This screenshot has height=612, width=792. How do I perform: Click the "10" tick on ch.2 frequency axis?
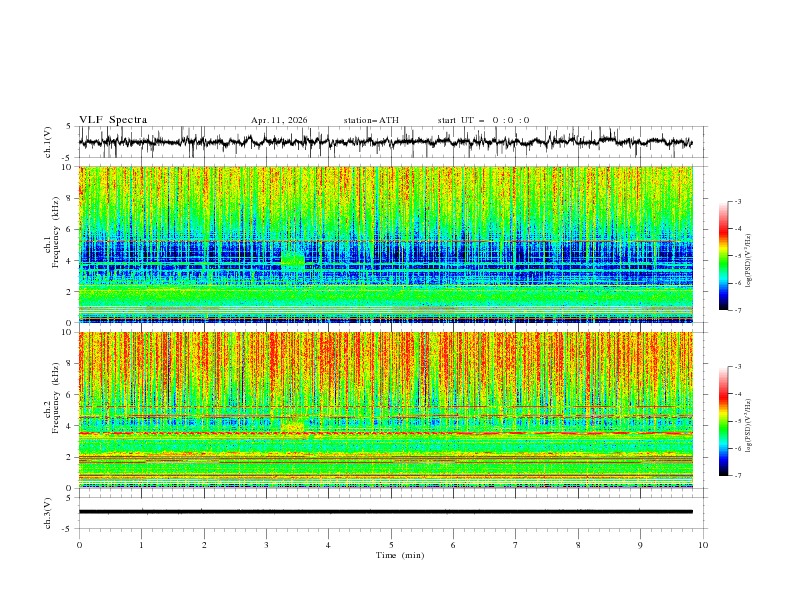point(69,332)
